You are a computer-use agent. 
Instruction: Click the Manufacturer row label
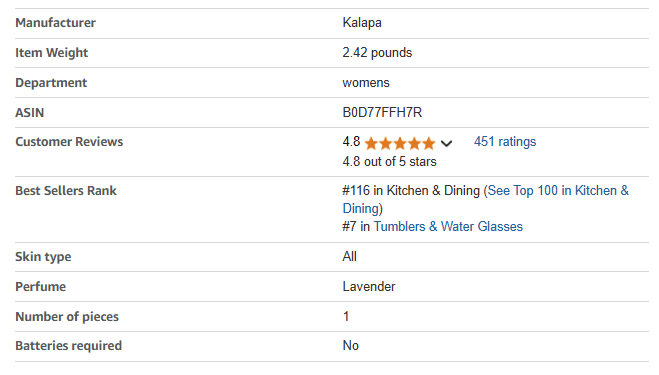[x=55, y=23]
